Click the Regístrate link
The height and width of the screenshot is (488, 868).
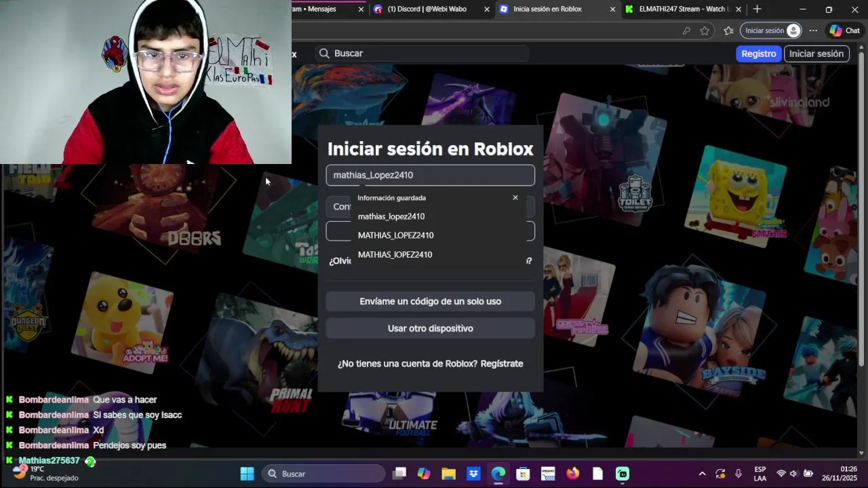pyautogui.click(x=502, y=364)
